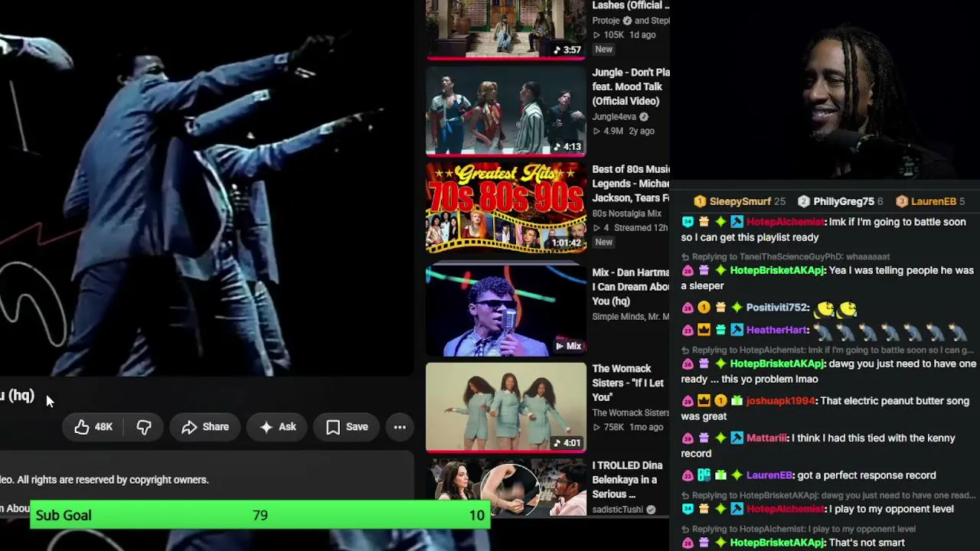Open the Dan Hartman Mix thumbnail

tap(506, 311)
